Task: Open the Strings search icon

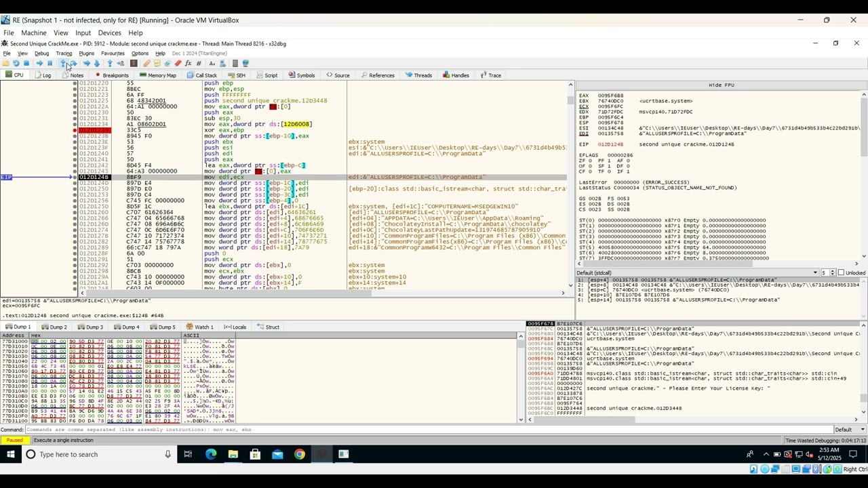Action: tap(212, 63)
